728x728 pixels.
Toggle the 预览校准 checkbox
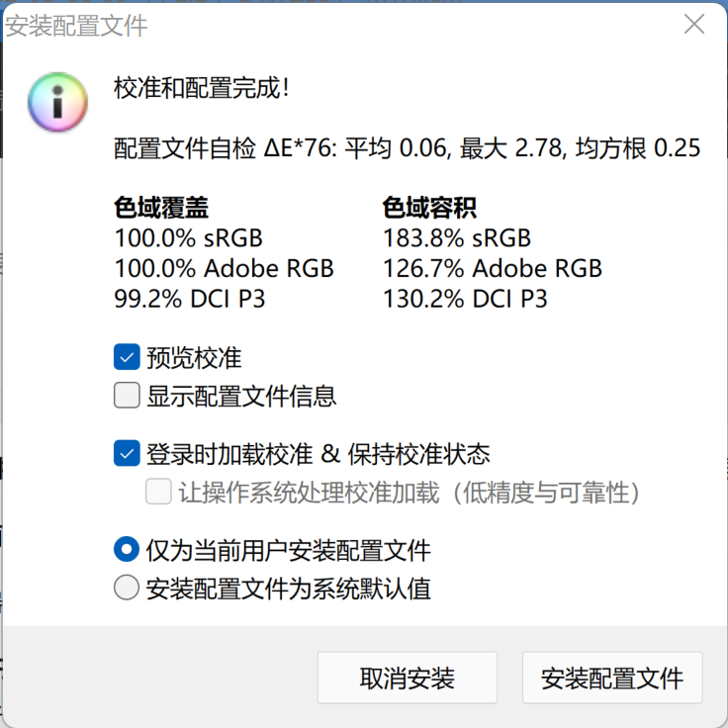[127, 357]
